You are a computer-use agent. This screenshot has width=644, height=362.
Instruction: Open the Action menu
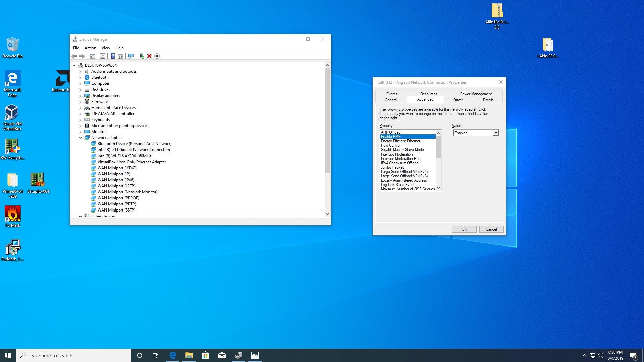click(90, 48)
